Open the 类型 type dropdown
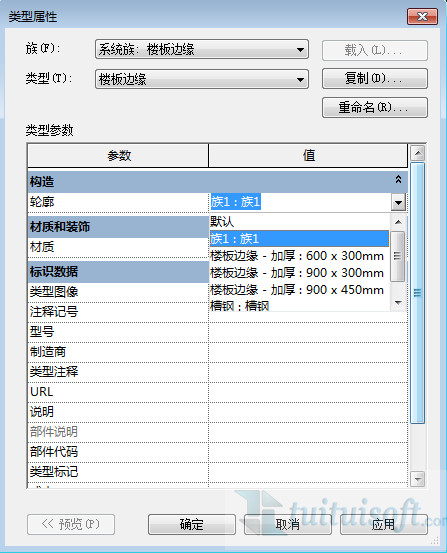 point(201,79)
